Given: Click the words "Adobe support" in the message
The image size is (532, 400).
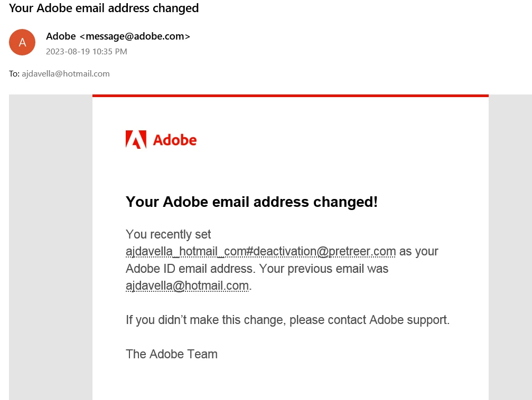Looking at the screenshot, I should (408, 320).
